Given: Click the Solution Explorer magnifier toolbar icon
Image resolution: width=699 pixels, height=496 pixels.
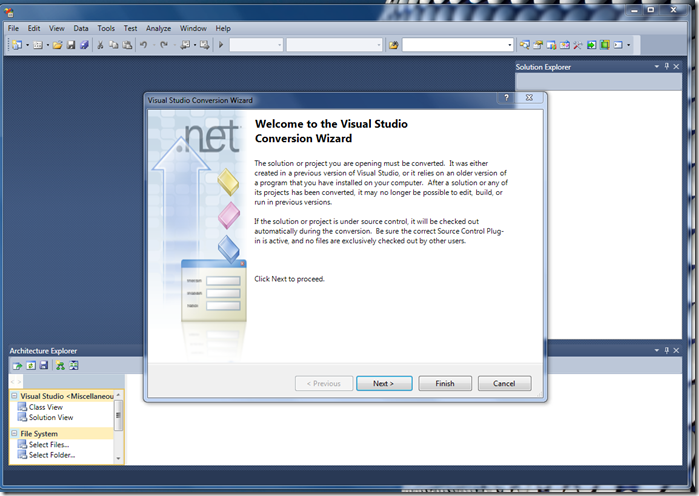Looking at the screenshot, I should pos(525,45).
